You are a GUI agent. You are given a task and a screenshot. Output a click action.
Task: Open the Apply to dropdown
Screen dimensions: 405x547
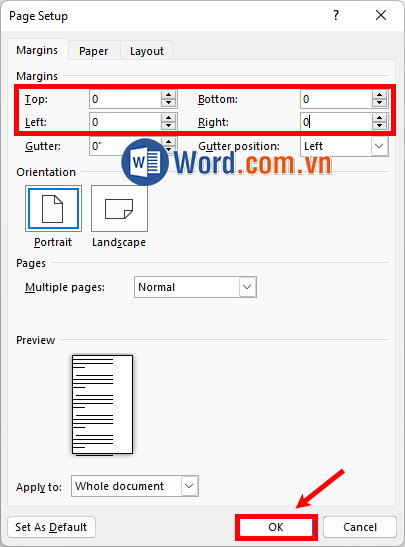tap(135, 486)
